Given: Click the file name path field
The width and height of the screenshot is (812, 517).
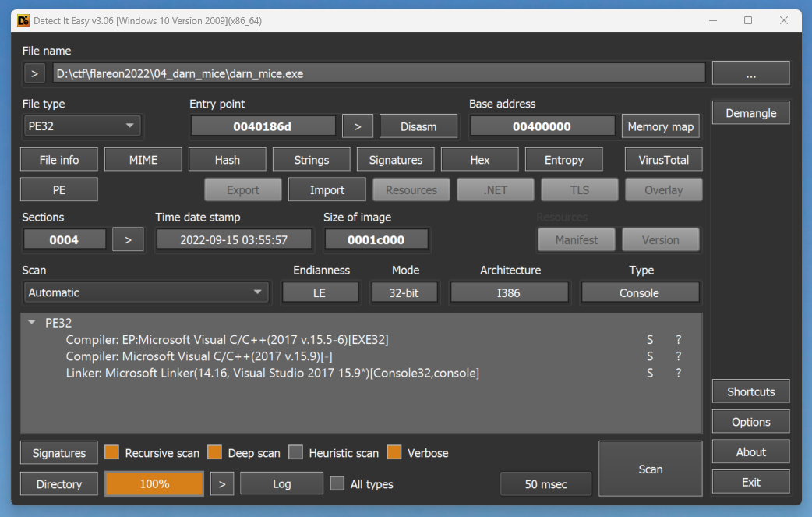Looking at the screenshot, I should click(379, 74).
